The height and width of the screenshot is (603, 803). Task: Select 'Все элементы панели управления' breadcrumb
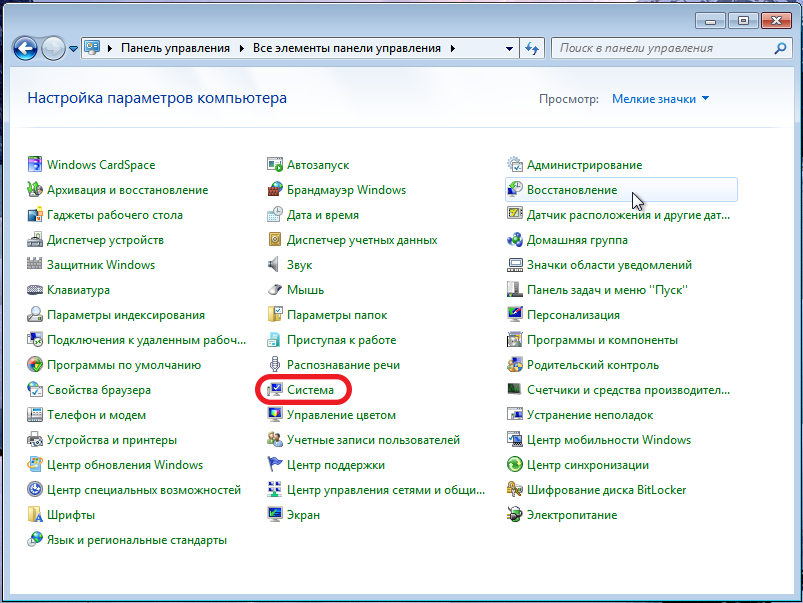point(347,48)
